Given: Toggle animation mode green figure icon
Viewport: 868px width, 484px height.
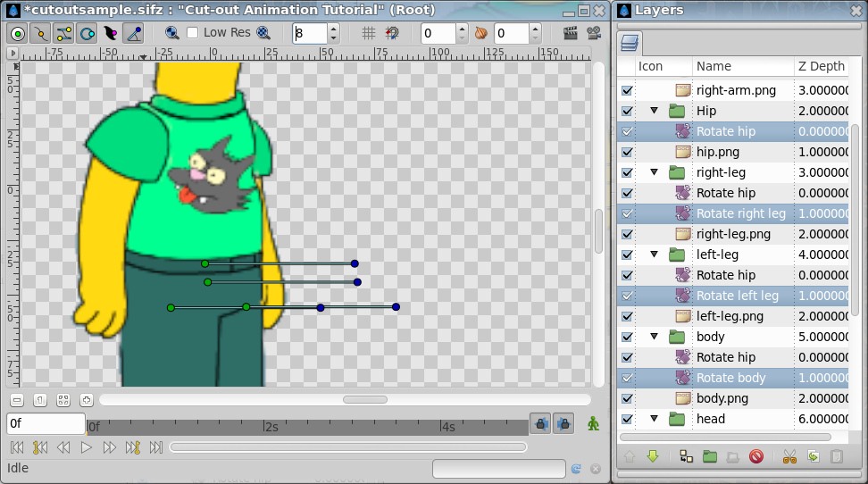Looking at the screenshot, I should point(594,424).
